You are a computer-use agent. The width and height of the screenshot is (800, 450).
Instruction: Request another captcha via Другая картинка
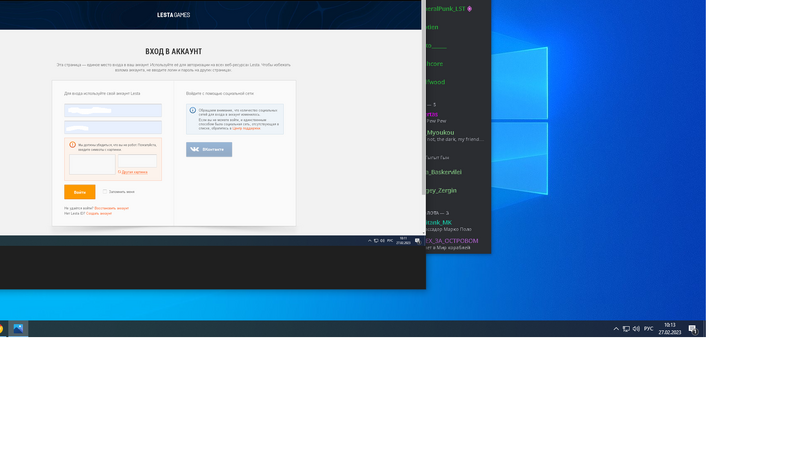(x=134, y=172)
